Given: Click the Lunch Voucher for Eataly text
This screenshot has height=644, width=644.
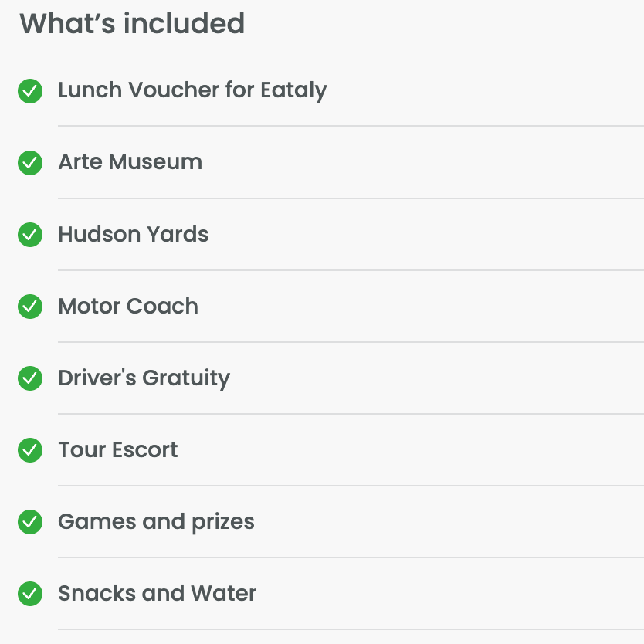Looking at the screenshot, I should pyautogui.click(x=192, y=90).
